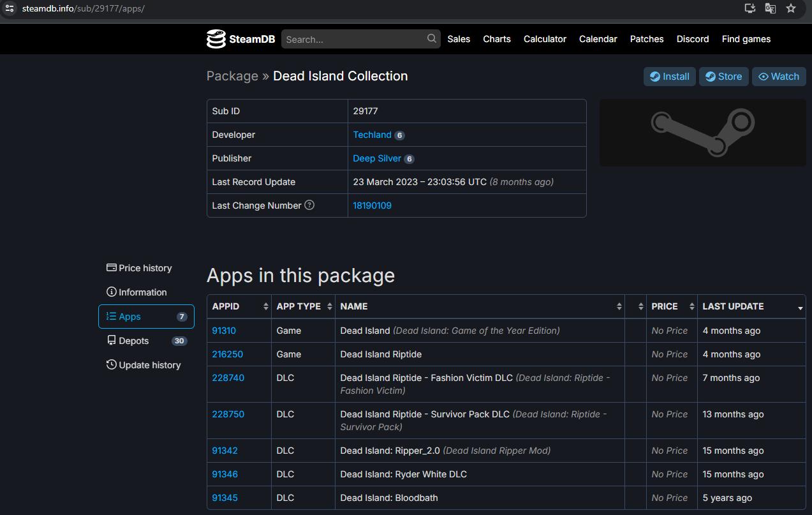
Task: Select the Apps tab
Action: tap(146, 317)
